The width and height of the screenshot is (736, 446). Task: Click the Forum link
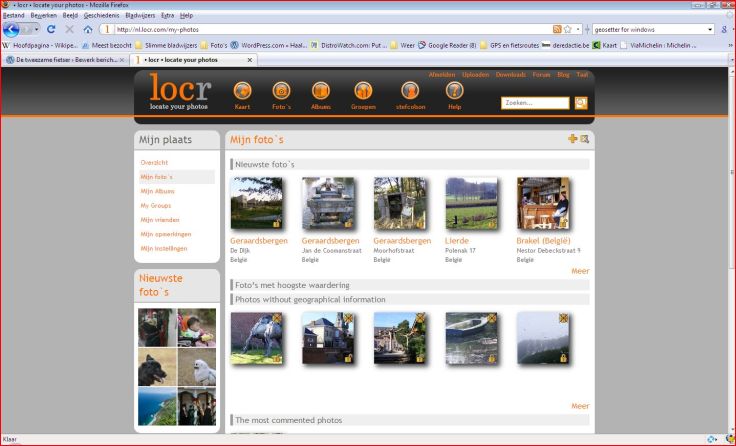coord(541,75)
